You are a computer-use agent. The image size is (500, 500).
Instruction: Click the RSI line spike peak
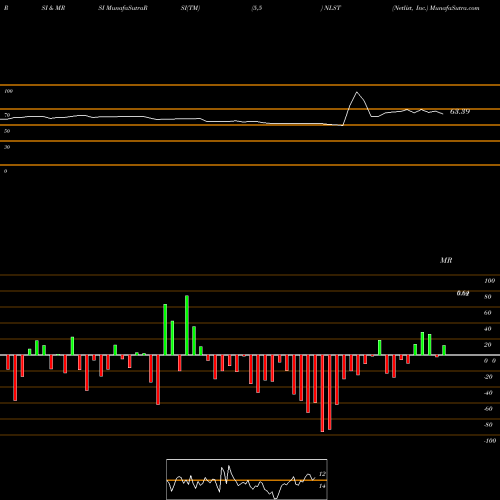tap(357, 92)
